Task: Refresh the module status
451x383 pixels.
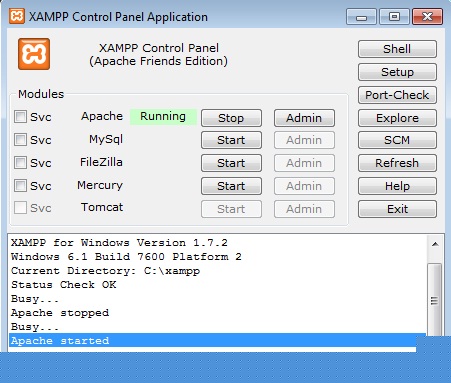Action: (x=397, y=163)
